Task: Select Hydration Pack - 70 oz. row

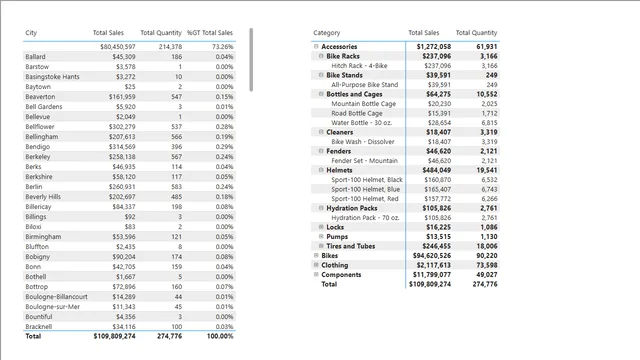Action: click(405, 218)
